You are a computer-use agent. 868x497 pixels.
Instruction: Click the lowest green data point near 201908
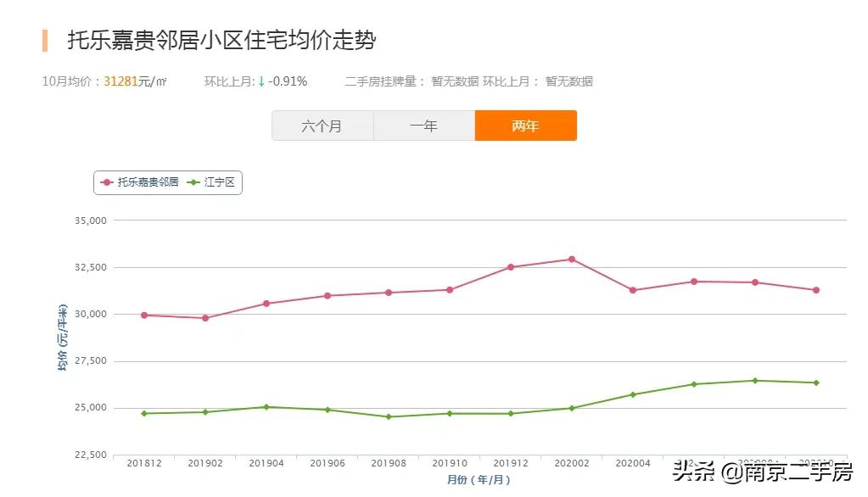pyautogui.click(x=389, y=416)
